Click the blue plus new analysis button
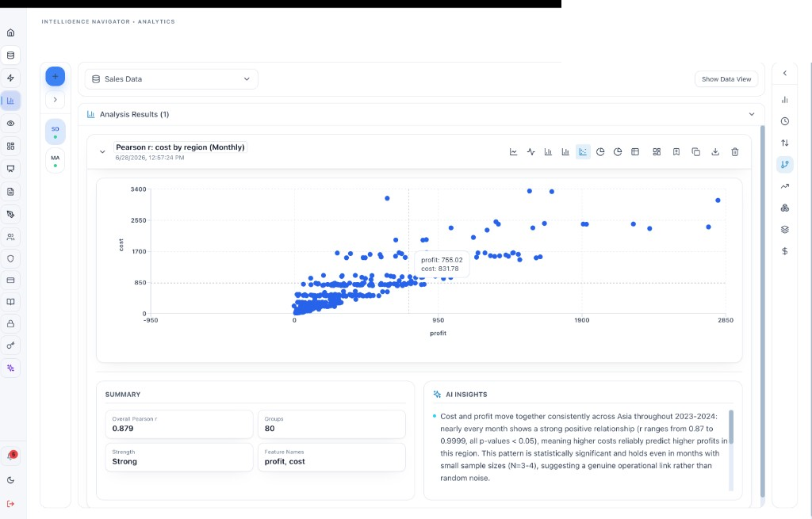The image size is (812, 519). 55,77
